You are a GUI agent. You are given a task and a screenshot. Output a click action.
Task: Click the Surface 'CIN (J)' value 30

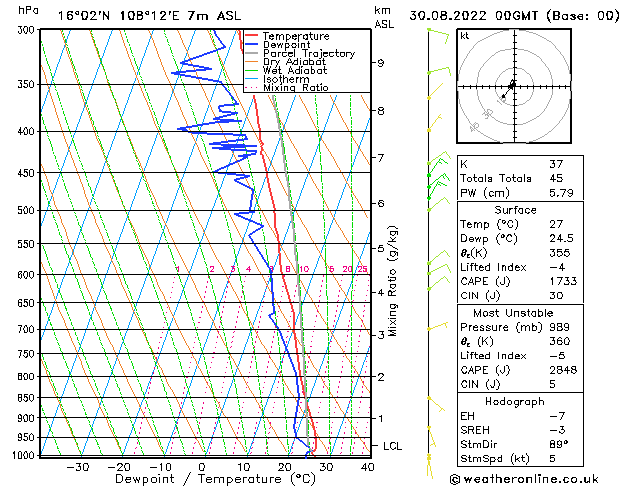click(x=556, y=296)
